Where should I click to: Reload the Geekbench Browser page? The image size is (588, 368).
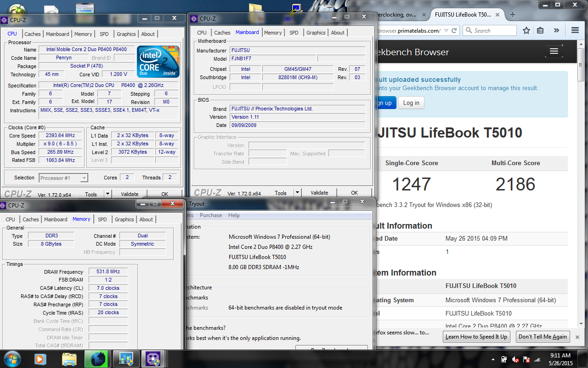[454, 31]
